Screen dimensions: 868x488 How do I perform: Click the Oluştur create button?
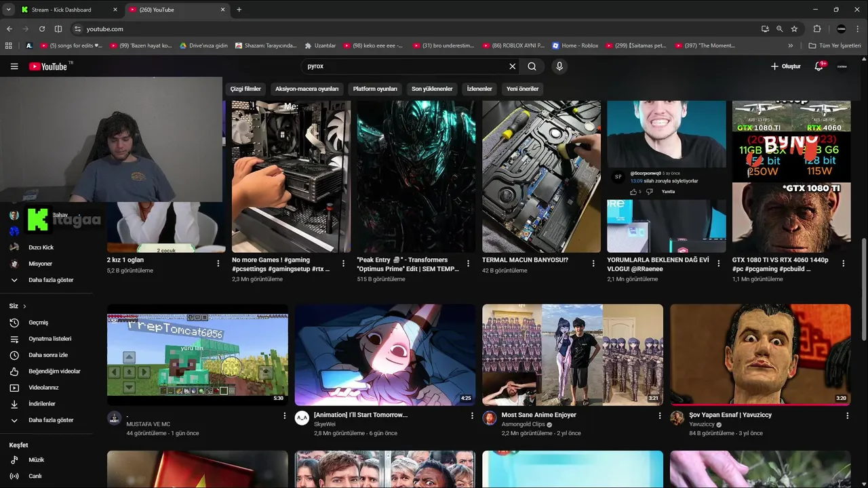(x=786, y=66)
